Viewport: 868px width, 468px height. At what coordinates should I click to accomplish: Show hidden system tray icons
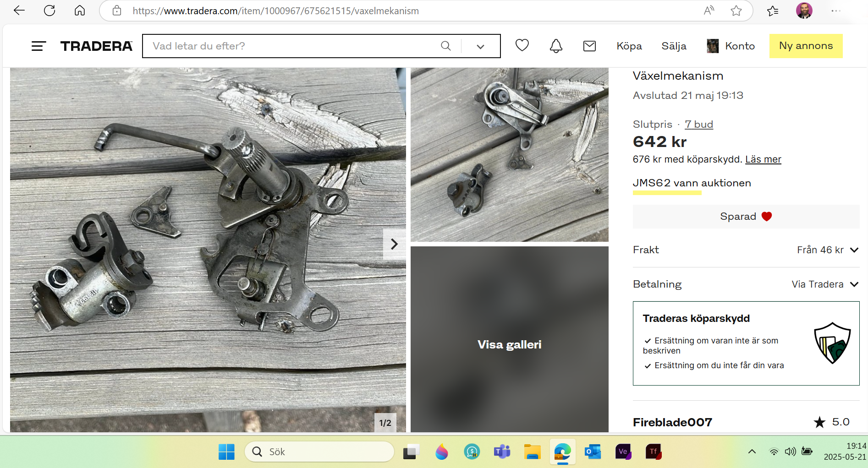pos(752,452)
